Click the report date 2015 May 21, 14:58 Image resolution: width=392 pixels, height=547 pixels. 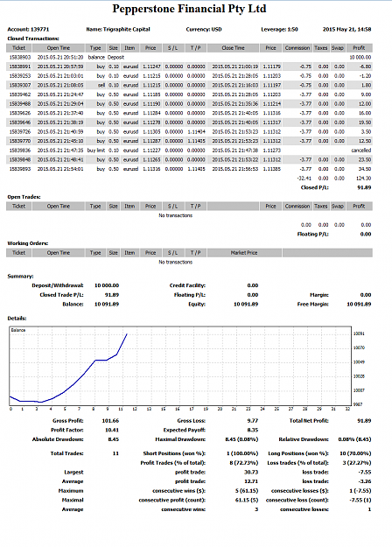tap(346, 29)
